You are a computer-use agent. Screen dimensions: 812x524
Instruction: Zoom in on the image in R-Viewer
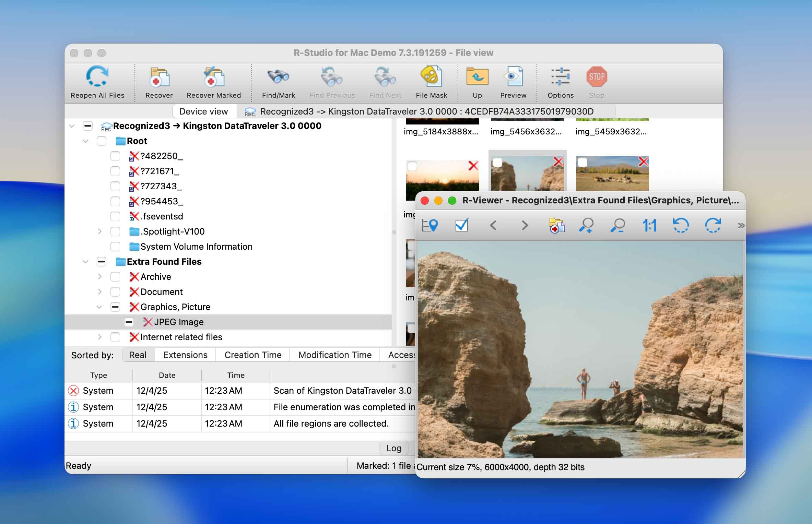[586, 226]
